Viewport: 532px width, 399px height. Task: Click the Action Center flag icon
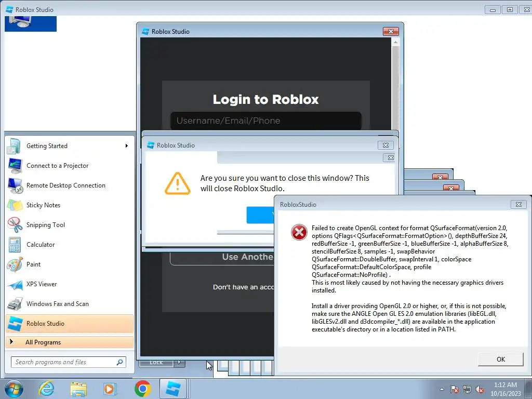click(x=455, y=389)
